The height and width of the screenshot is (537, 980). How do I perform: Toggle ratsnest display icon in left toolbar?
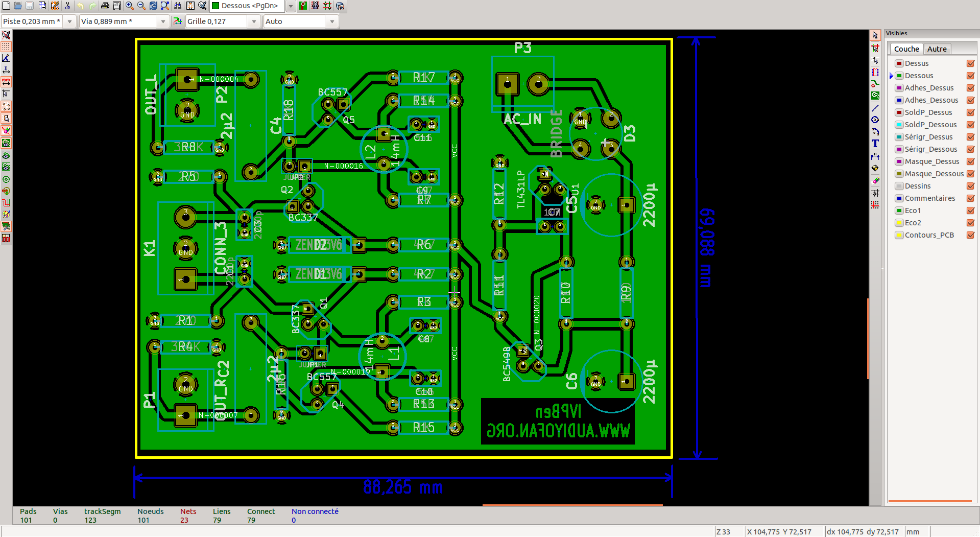pos(6,107)
